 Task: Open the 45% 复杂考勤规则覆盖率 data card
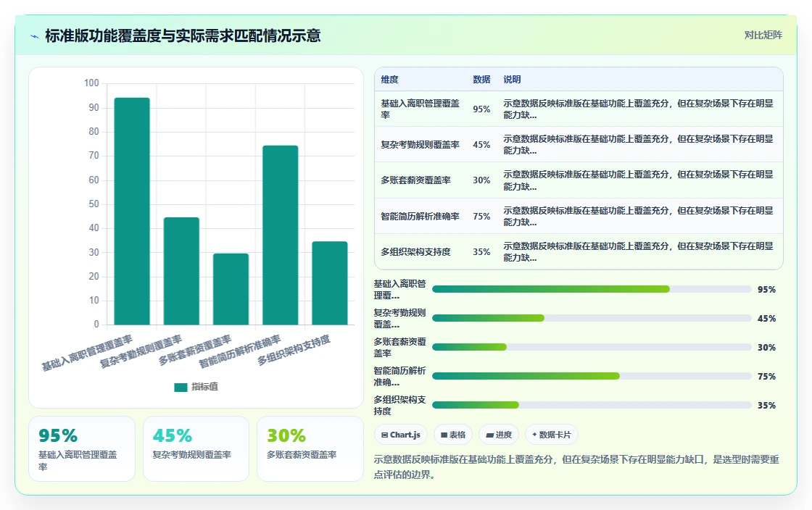[196, 449]
